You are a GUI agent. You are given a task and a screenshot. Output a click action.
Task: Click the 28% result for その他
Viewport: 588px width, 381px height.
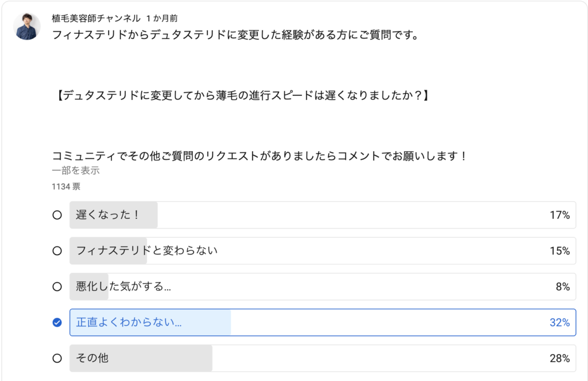pos(559,359)
